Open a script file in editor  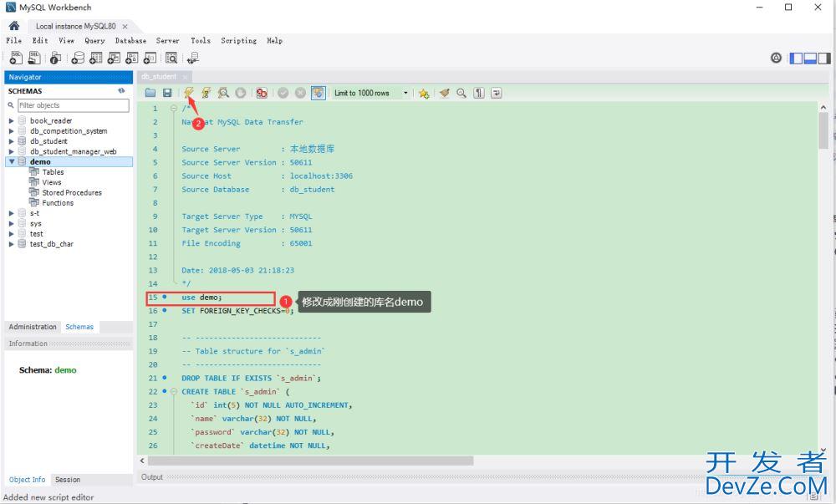pos(150,94)
